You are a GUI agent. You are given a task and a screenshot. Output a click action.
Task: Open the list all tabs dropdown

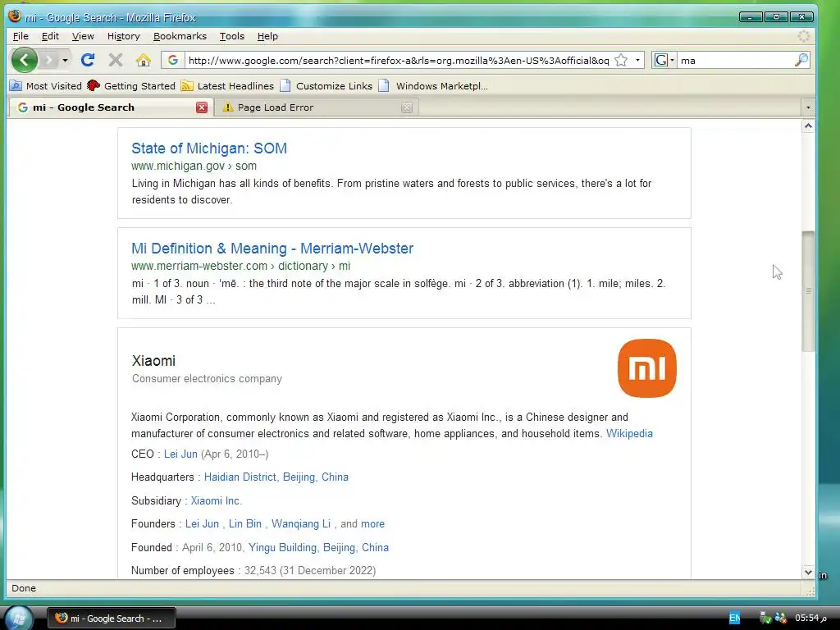click(x=808, y=107)
